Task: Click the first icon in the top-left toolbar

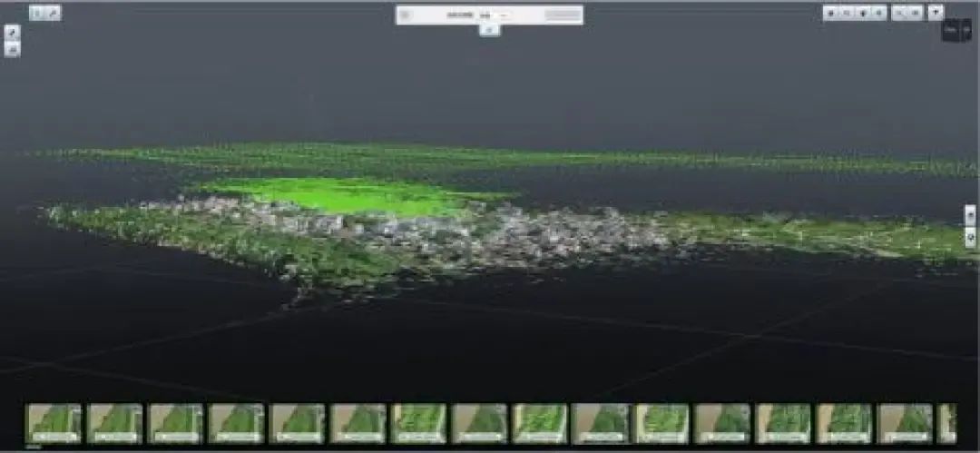Action: [37, 13]
